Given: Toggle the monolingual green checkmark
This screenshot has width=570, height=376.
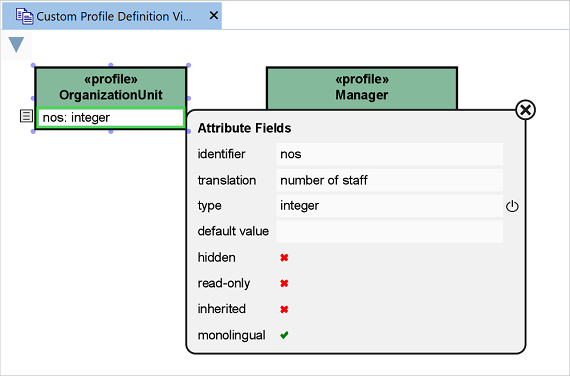Looking at the screenshot, I should tap(284, 335).
